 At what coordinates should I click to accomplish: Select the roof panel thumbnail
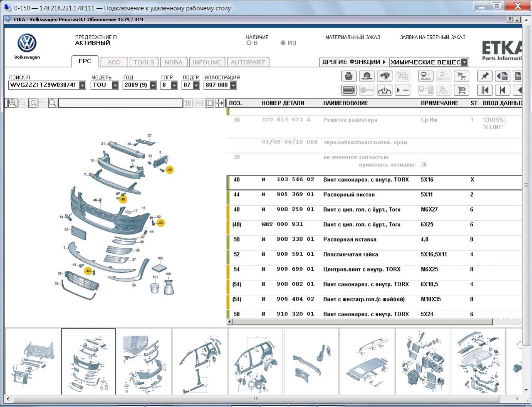tap(367, 361)
